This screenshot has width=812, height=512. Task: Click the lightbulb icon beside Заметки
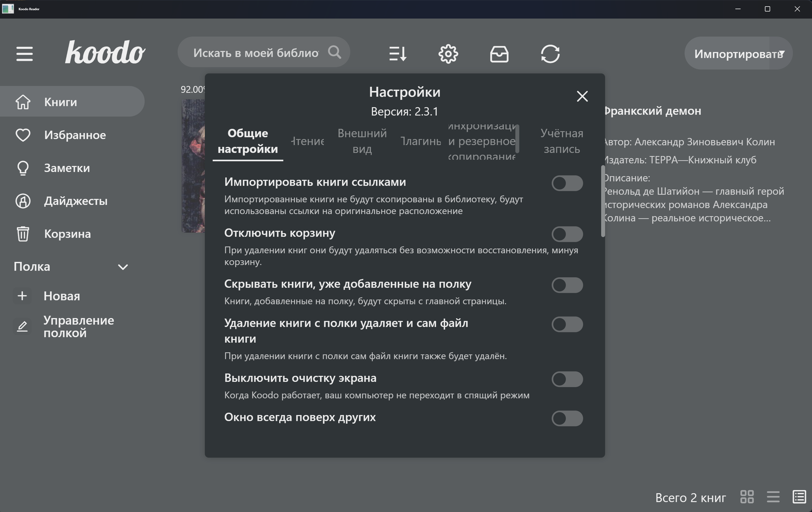(x=23, y=168)
